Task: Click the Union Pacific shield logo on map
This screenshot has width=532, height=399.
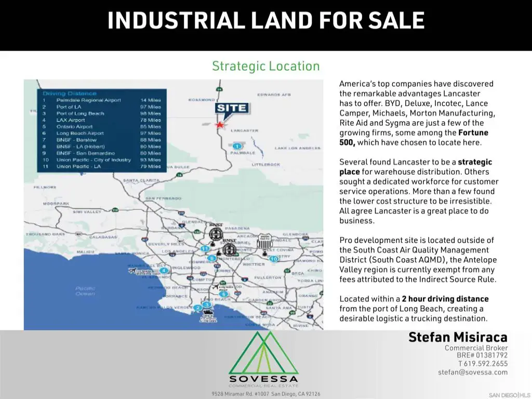Action: coord(264,242)
